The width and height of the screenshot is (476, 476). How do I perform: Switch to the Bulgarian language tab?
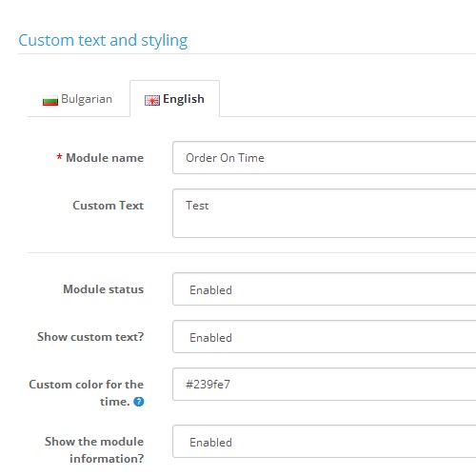pyautogui.click(x=78, y=99)
